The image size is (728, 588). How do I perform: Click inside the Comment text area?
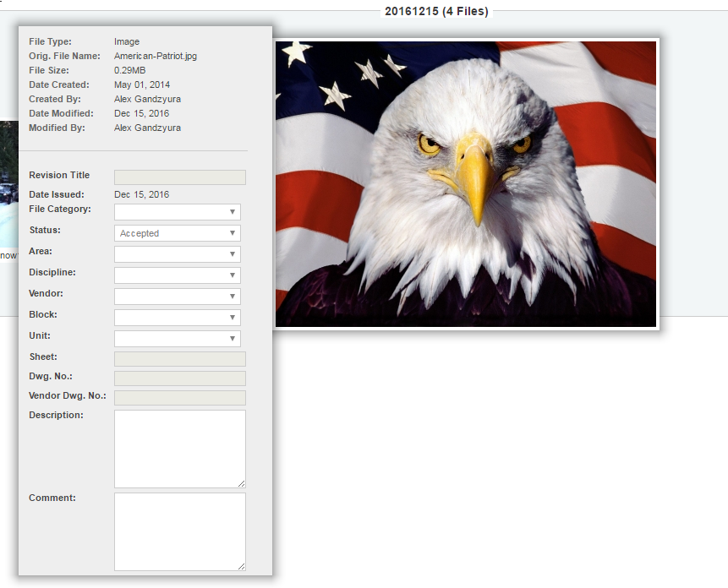(x=180, y=531)
